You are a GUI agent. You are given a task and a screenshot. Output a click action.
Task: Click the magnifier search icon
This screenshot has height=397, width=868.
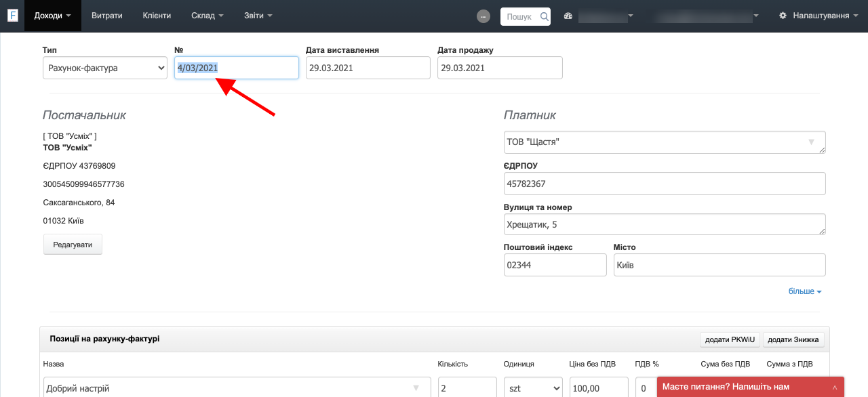[x=544, y=16]
